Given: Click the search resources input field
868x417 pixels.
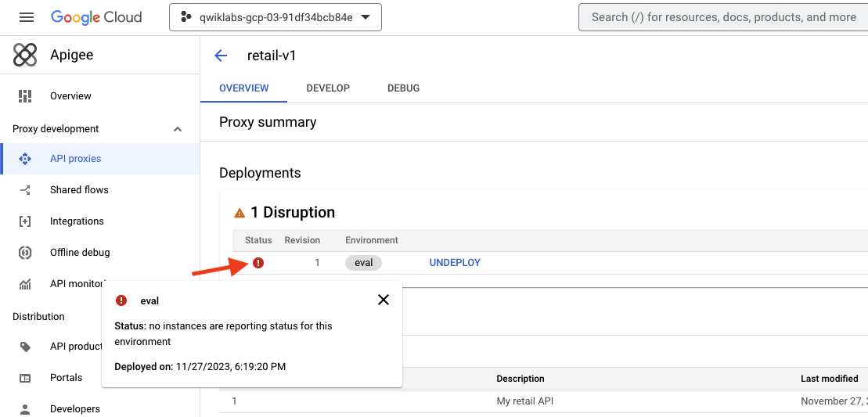Looking at the screenshot, I should coord(723,17).
